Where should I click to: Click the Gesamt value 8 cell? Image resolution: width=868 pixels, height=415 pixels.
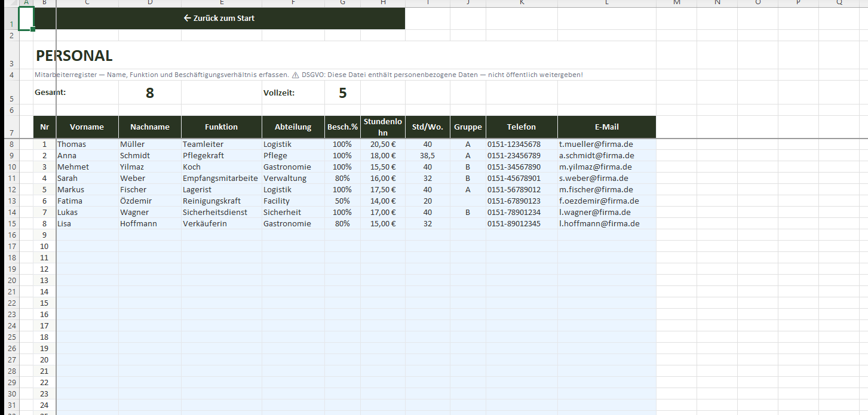point(149,93)
